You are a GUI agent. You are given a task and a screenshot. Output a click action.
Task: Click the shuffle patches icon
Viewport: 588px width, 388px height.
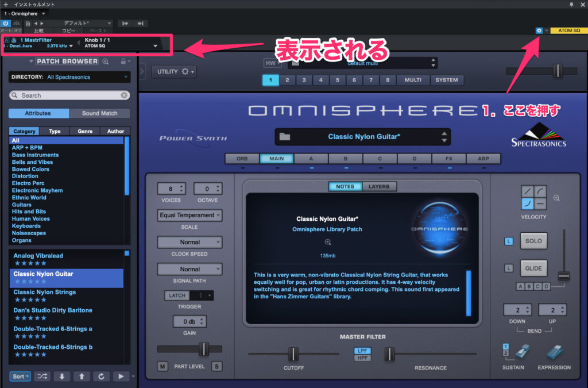[42, 377]
